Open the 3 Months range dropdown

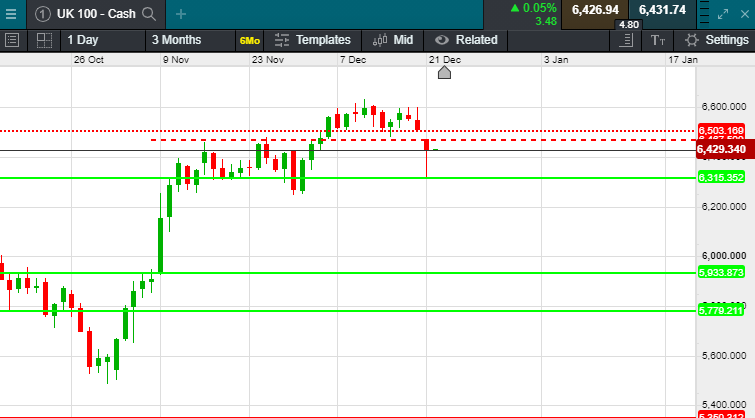pyautogui.click(x=190, y=40)
